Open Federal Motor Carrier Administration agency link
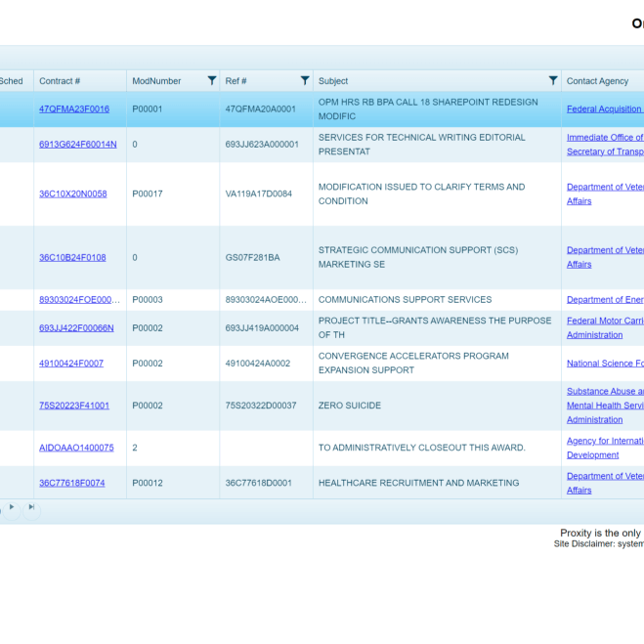644x644 pixels. click(605, 327)
